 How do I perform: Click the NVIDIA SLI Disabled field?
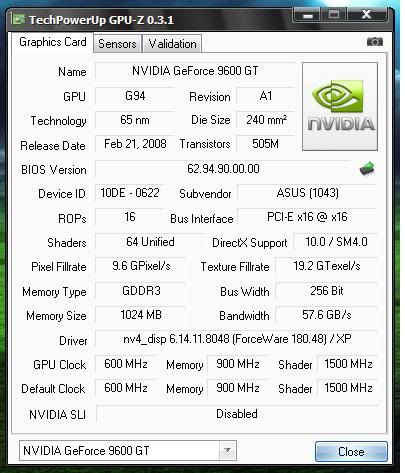pyautogui.click(x=237, y=414)
